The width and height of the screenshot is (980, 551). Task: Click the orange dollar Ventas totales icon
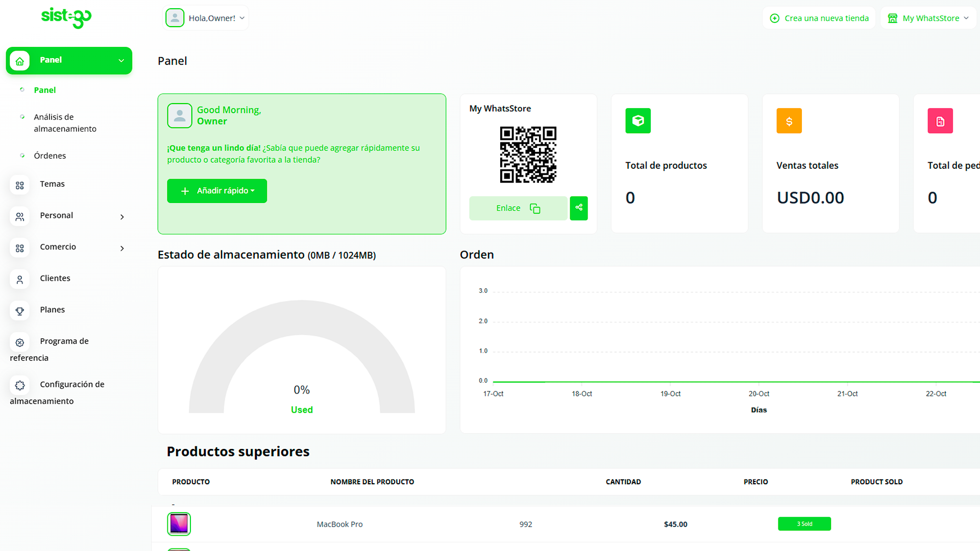click(789, 121)
